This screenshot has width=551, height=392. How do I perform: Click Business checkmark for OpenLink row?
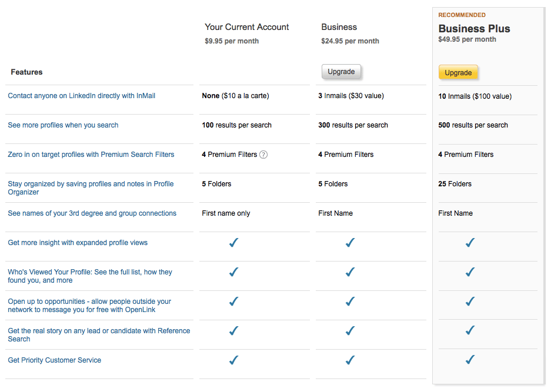pyautogui.click(x=350, y=301)
